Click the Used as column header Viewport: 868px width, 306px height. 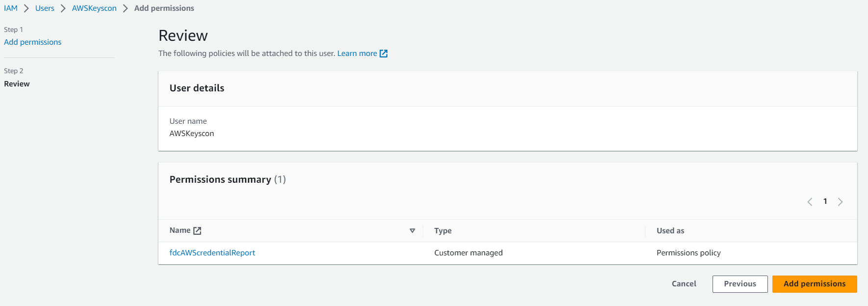(x=670, y=231)
